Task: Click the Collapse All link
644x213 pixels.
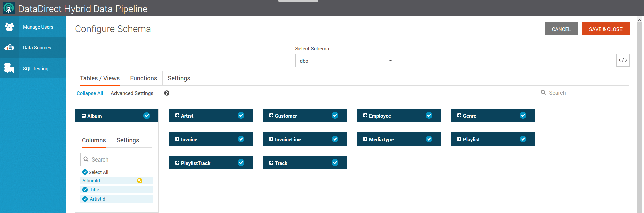Action: pos(90,93)
